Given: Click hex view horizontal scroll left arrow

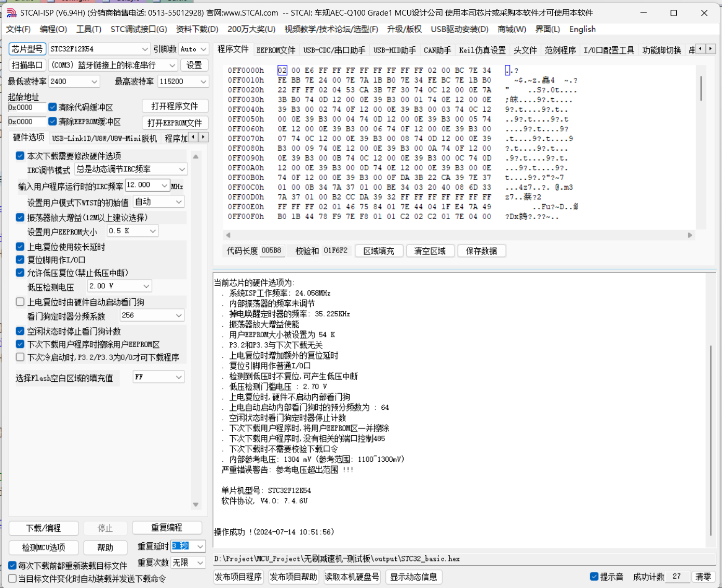Looking at the screenshot, I should [x=228, y=235].
